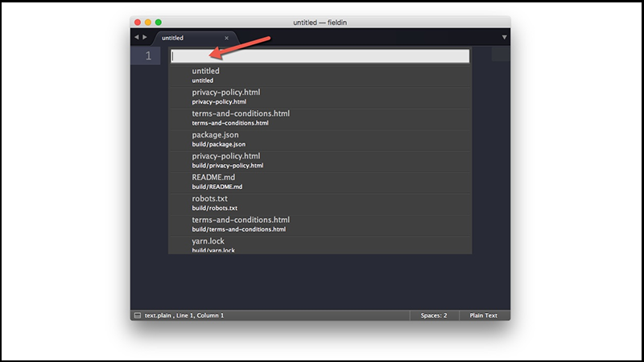This screenshot has width=644, height=362.
Task: Select the 'untitled' result in file list
Action: point(320,76)
